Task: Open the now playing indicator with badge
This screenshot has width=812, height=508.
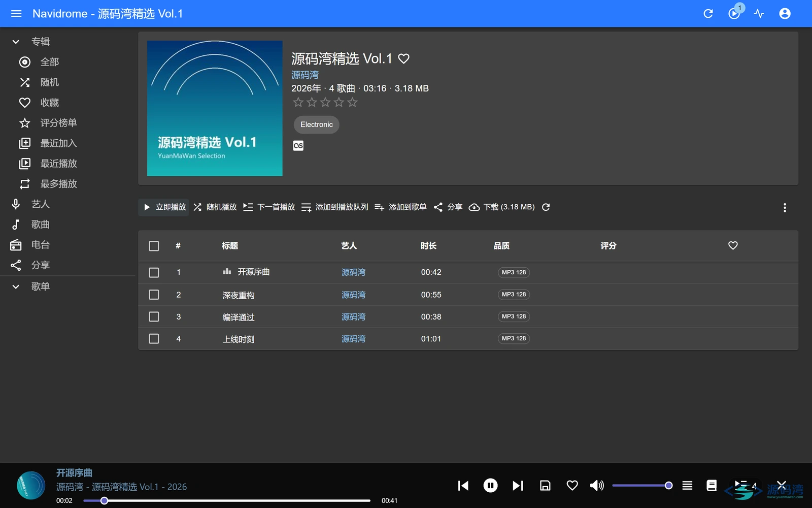Action: pyautogui.click(x=734, y=14)
